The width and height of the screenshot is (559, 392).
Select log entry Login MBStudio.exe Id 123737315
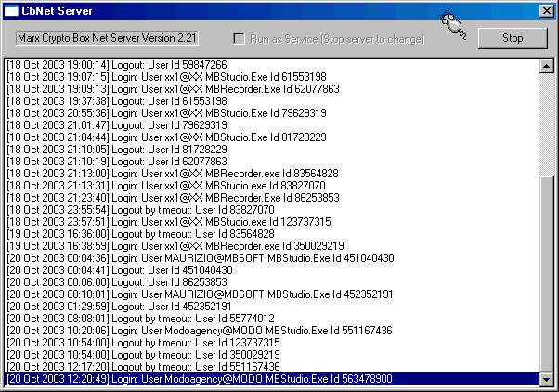coord(273,222)
